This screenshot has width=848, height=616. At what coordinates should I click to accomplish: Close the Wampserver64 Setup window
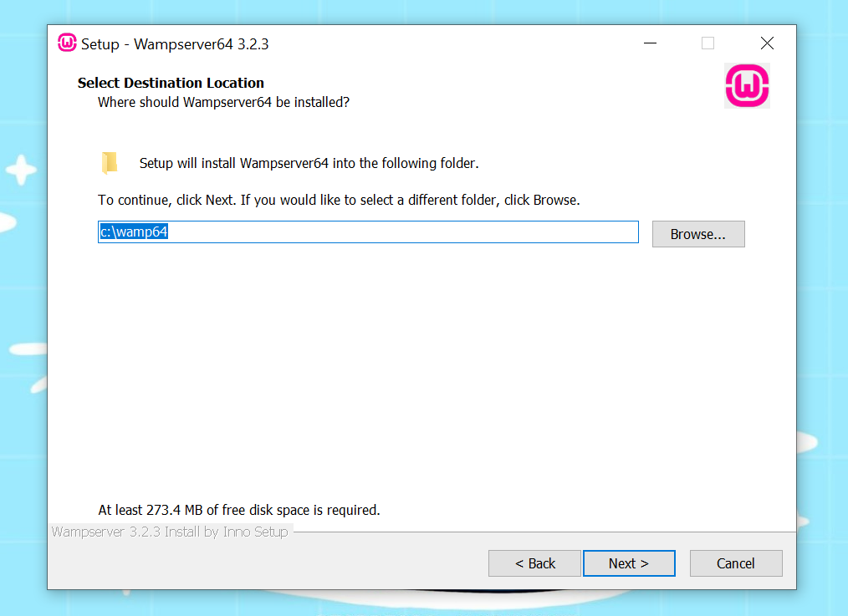(x=767, y=43)
